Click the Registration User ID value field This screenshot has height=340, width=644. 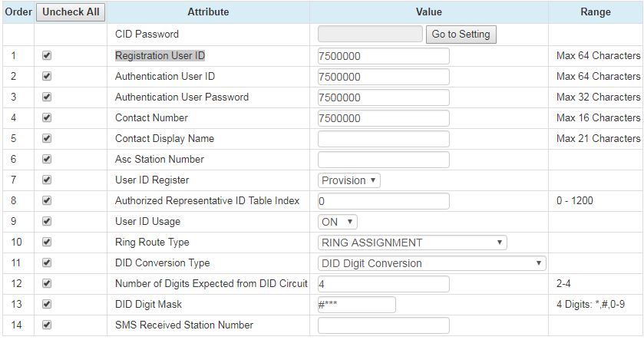(x=383, y=56)
